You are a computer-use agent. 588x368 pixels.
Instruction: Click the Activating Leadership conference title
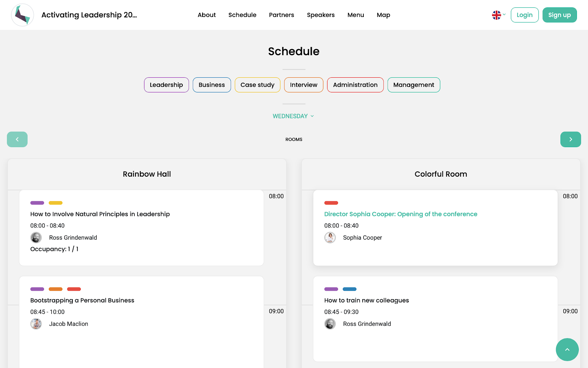[89, 15]
